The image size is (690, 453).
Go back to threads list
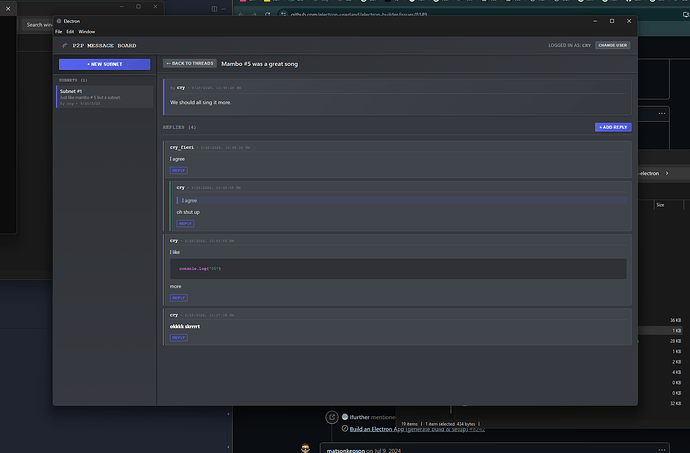pos(190,63)
